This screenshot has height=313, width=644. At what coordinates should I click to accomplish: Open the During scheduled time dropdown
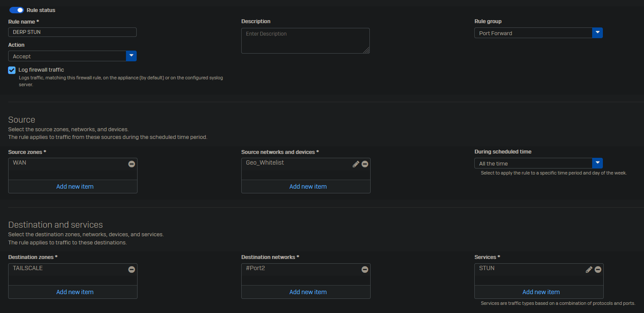[x=597, y=163]
